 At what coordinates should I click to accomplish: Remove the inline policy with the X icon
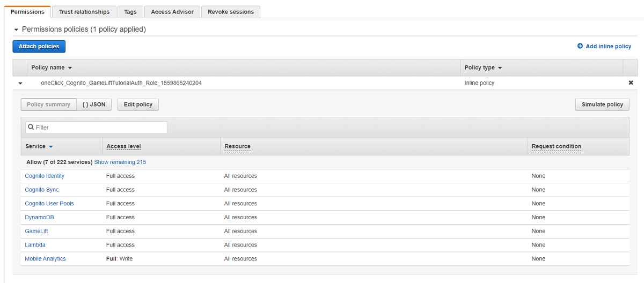click(631, 83)
